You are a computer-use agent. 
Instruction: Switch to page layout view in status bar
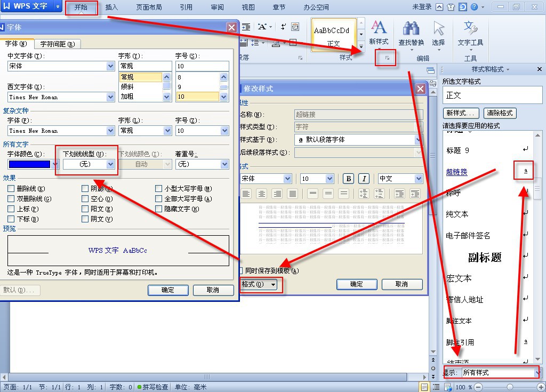[x=424, y=387]
